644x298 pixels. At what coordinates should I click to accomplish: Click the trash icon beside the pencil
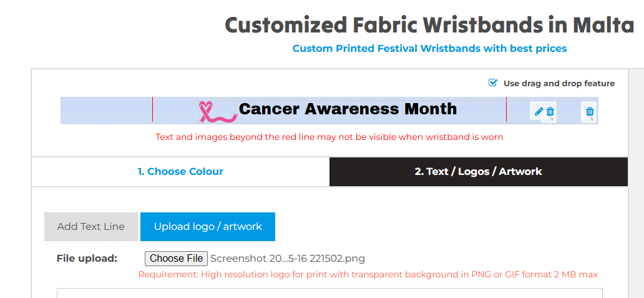[550, 112]
